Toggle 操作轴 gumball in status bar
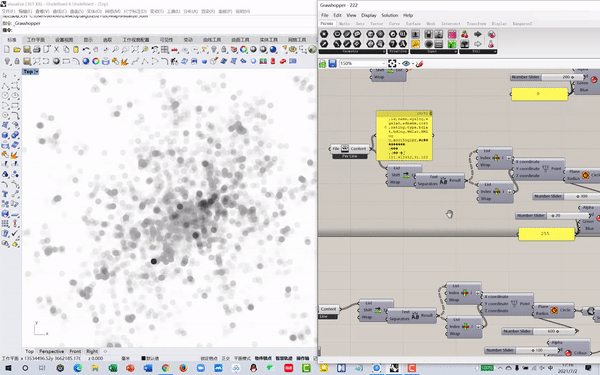Viewport: 600px width, 375px height. click(x=302, y=359)
